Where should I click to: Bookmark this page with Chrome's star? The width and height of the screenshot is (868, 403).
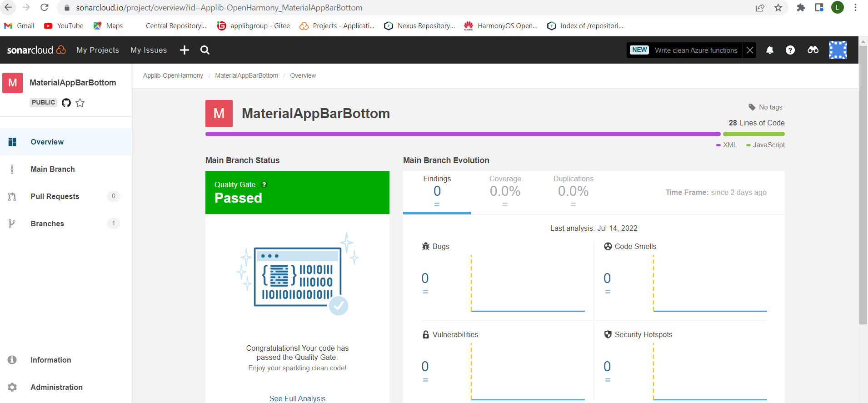pyautogui.click(x=778, y=8)
